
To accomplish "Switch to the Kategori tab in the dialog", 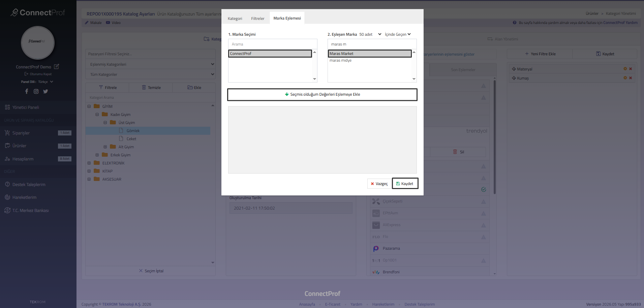I will [x=235, y=19].
